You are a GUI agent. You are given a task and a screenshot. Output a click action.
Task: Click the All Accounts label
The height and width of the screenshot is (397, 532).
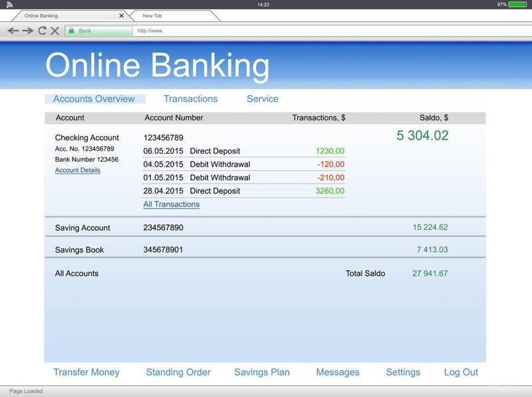[76, 273]
